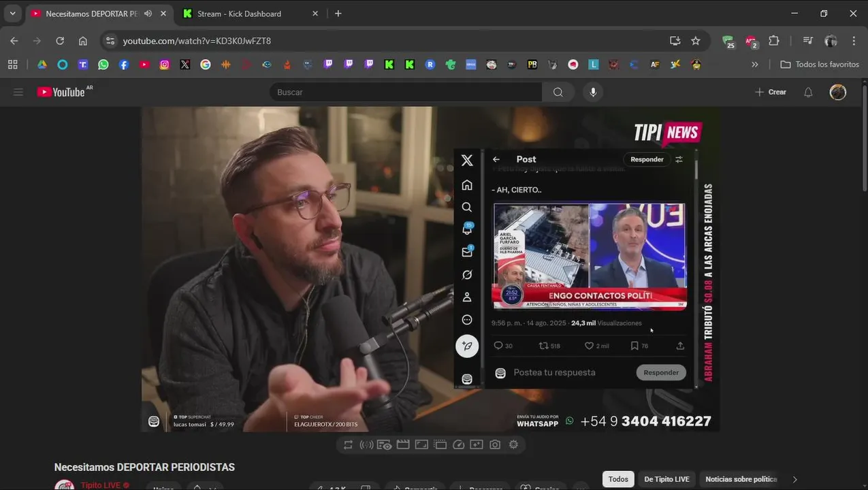868x490 pixels.
Task: Click the YouTube Buscar search field
Action: [406, 92]
